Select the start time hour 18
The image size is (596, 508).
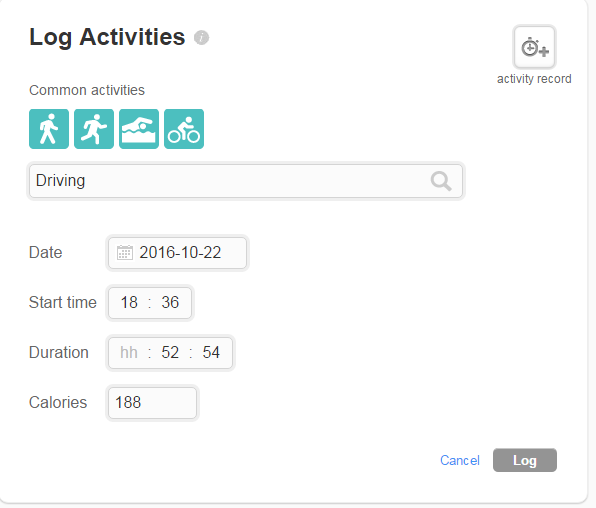point(129,303)
